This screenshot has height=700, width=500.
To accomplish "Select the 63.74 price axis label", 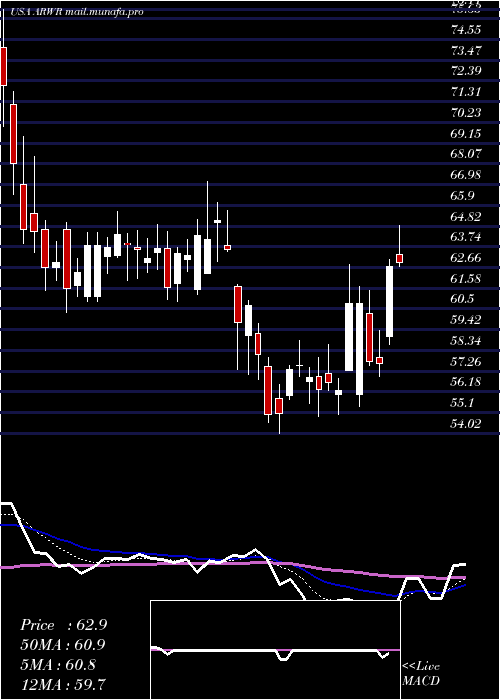I will [x=466, y=237].
